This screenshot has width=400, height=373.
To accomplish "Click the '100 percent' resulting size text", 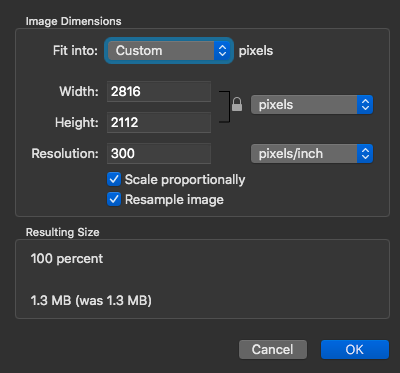I will click(x=67, y=259).
